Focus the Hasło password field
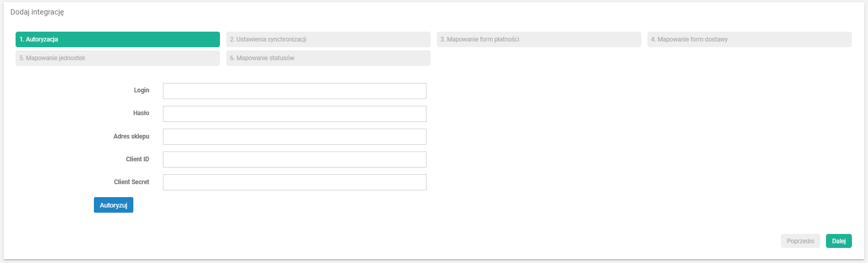 click(294, 114)
